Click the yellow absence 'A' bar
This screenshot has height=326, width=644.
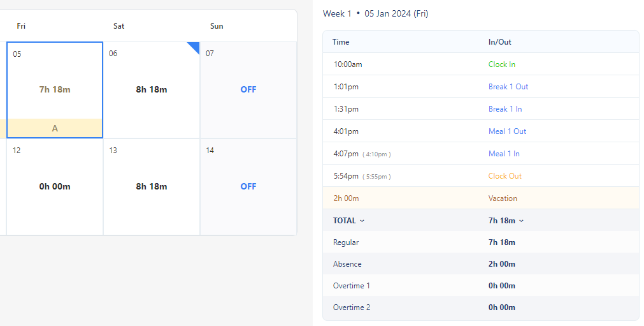[55, 128]
